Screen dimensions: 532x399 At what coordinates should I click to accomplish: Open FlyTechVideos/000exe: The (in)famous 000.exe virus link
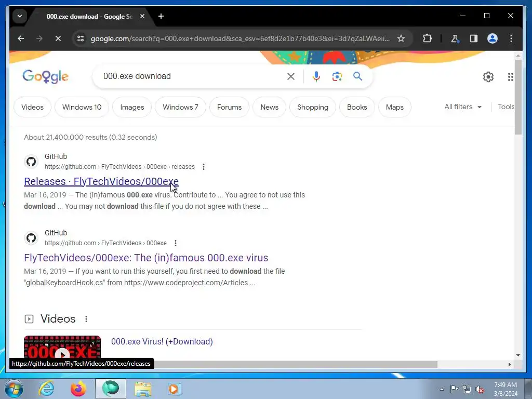tap(146, 258)
